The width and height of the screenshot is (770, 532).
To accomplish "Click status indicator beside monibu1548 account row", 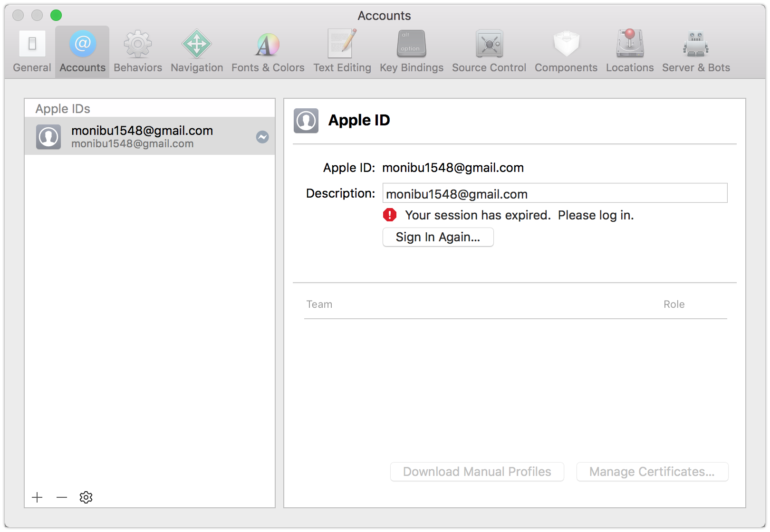I will [x=262, y=137].
